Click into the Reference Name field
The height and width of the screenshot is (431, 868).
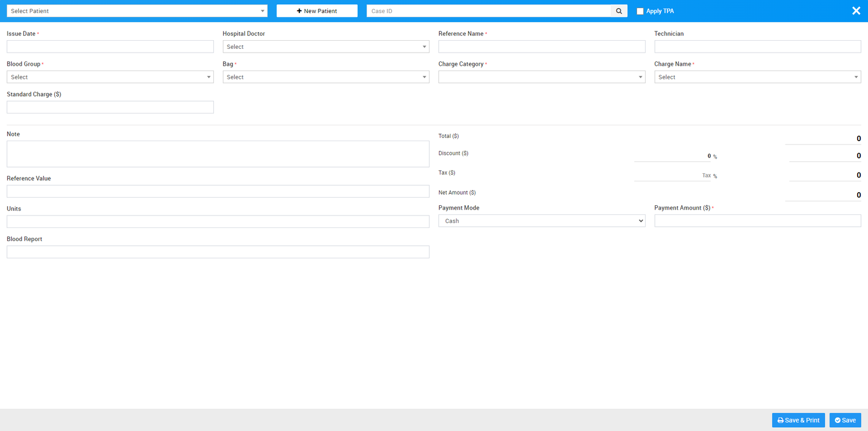pos(541,47)
